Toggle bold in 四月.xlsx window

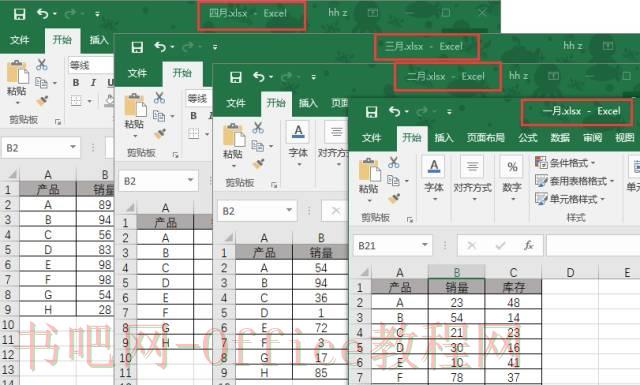click(x=76, y=83)
